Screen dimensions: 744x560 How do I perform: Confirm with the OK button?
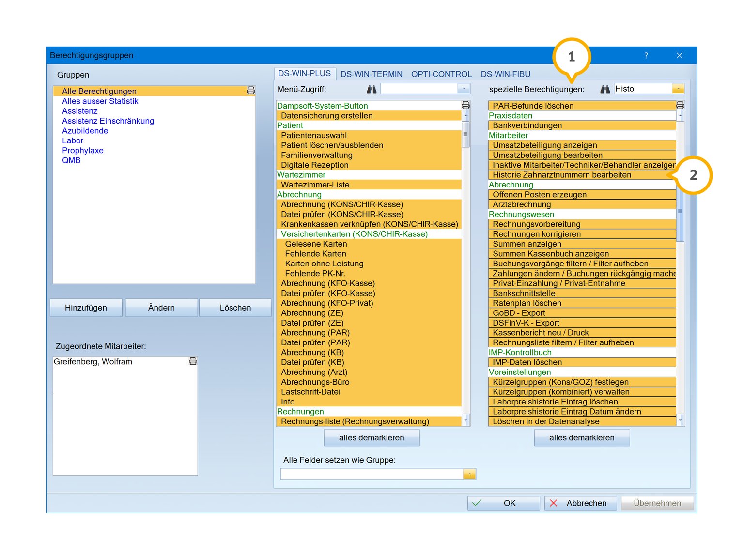[504, 503]
